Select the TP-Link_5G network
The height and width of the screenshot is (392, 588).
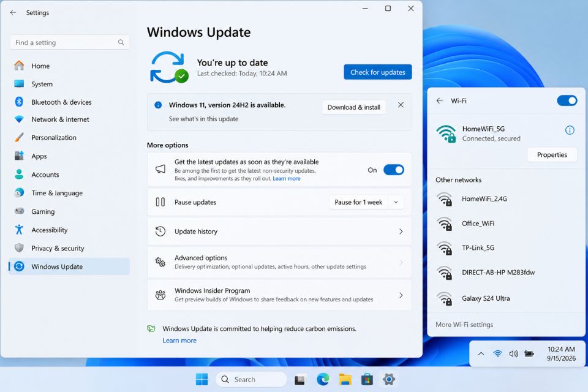click(x=507, y=248)
